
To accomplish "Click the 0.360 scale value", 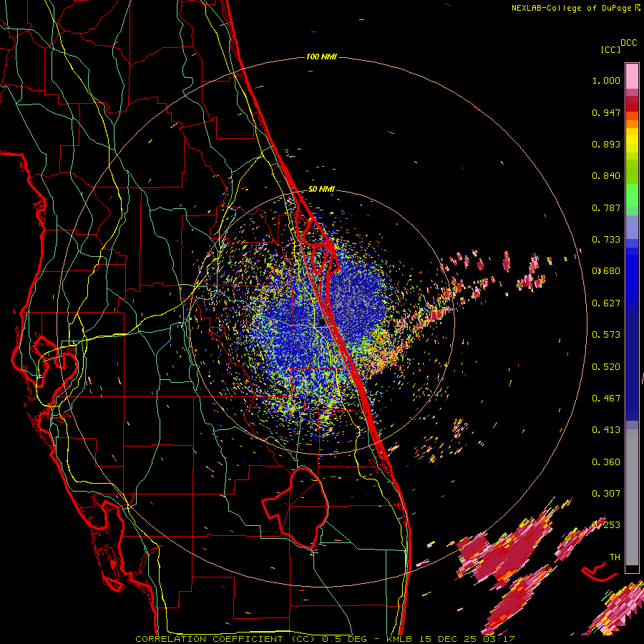I will [606, 462].
